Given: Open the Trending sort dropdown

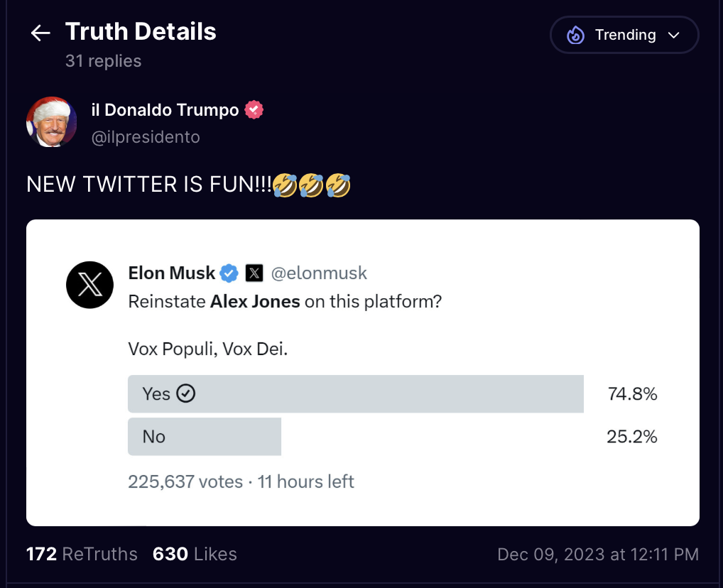Looking at the screenshot, I should (624, 35).
